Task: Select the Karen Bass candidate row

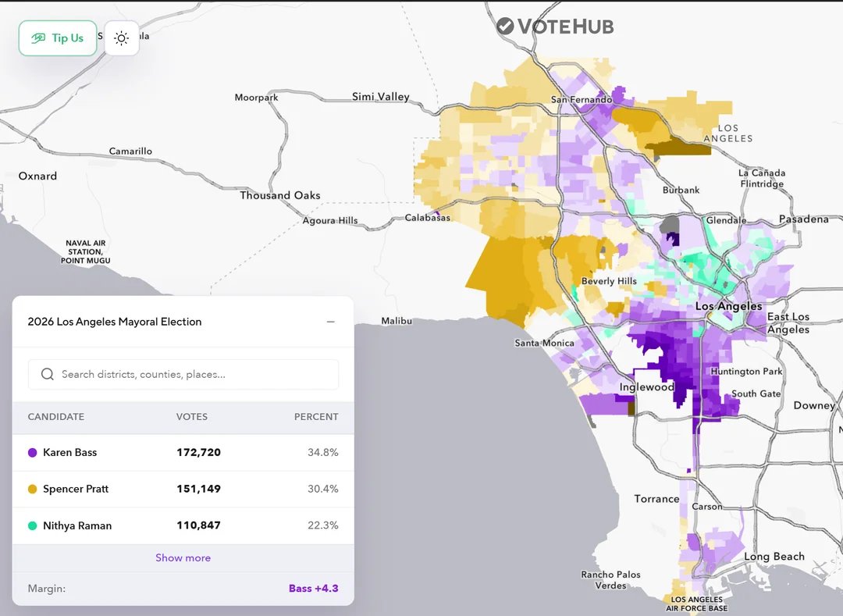Action: tap(183, 453)
